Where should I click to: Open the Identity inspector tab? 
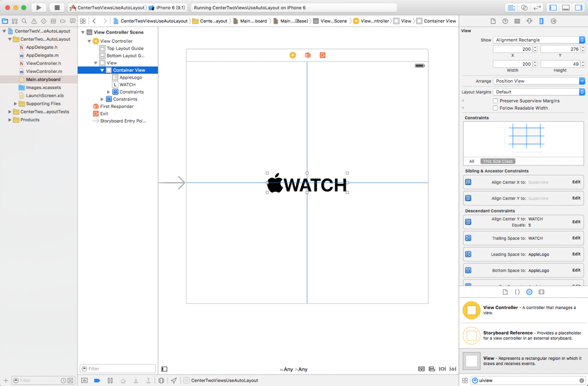click(517, 21)
